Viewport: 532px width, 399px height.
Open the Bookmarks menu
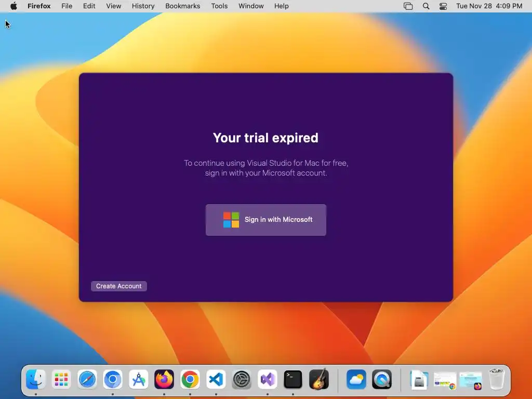(183, 6)
